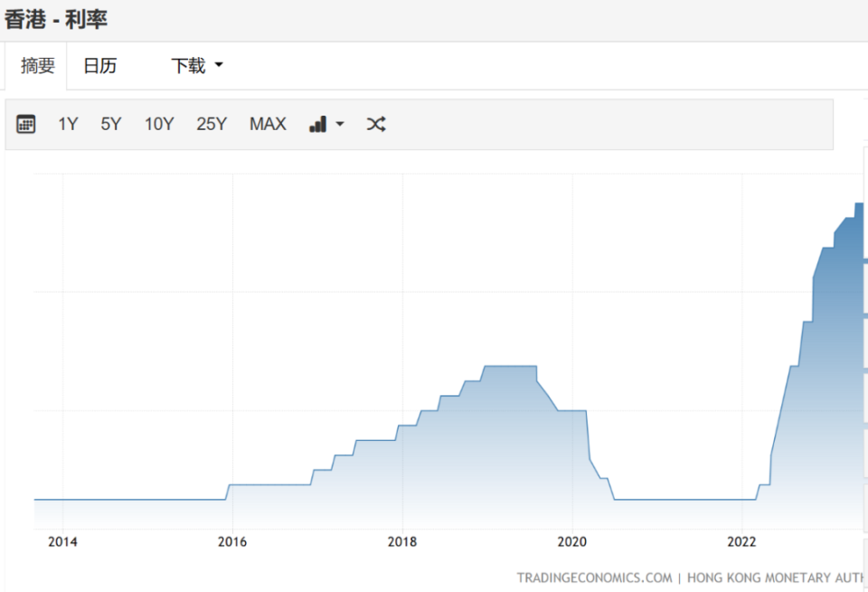Click the TRADINGECONOMICS.COM source link

(594, 578)
